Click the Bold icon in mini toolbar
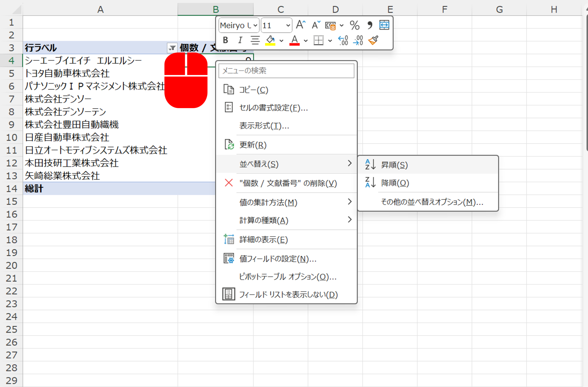588x387 pixels. (225, 40)
